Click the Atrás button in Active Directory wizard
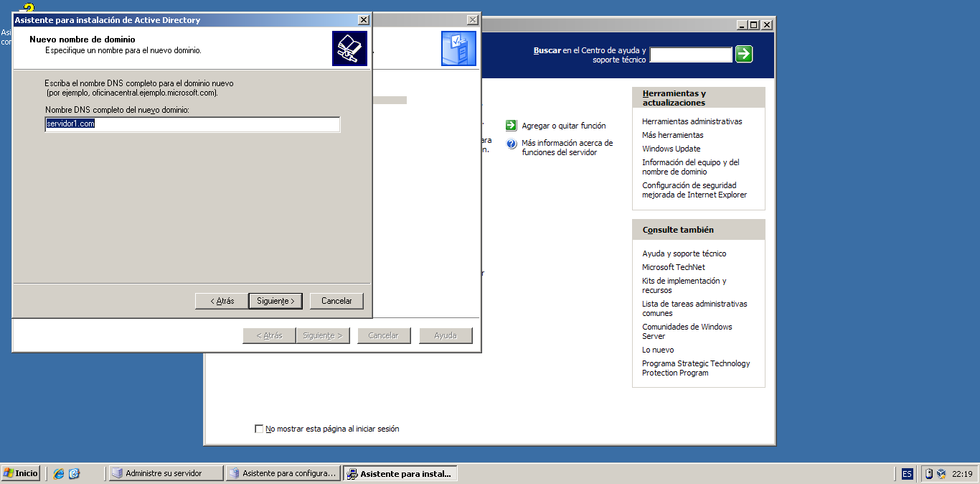 [222, 301]
